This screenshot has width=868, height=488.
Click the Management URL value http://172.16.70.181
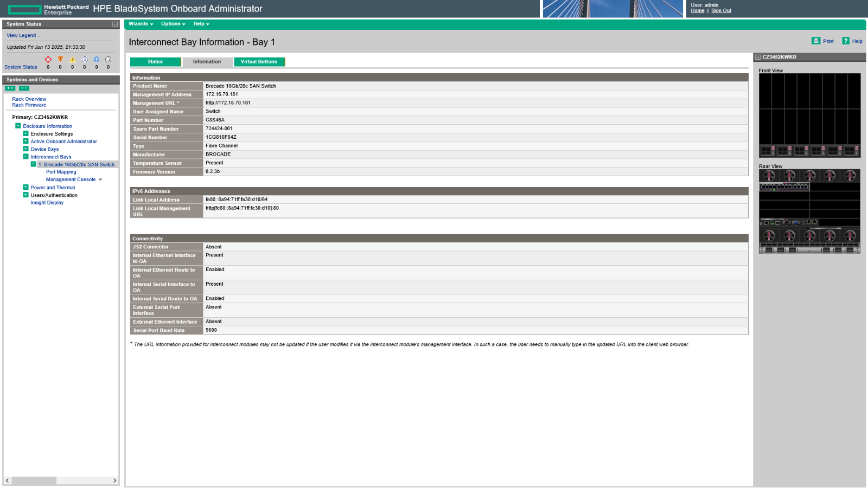point(228,103)
